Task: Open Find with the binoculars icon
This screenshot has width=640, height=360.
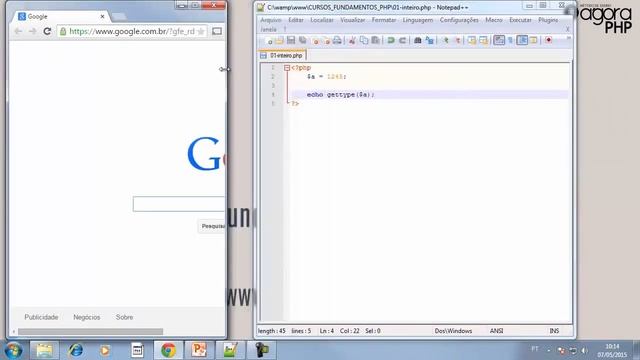Action: pyautogui.click(x=418, y=40)
